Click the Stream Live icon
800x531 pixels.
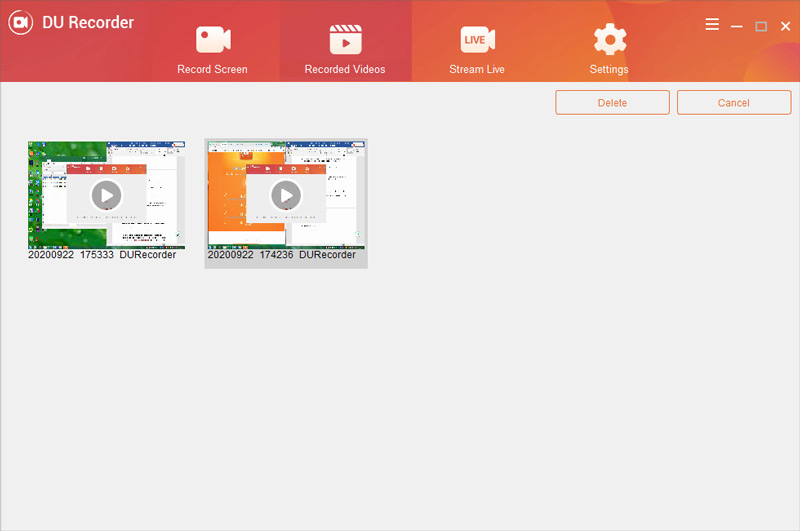(477, 39)
